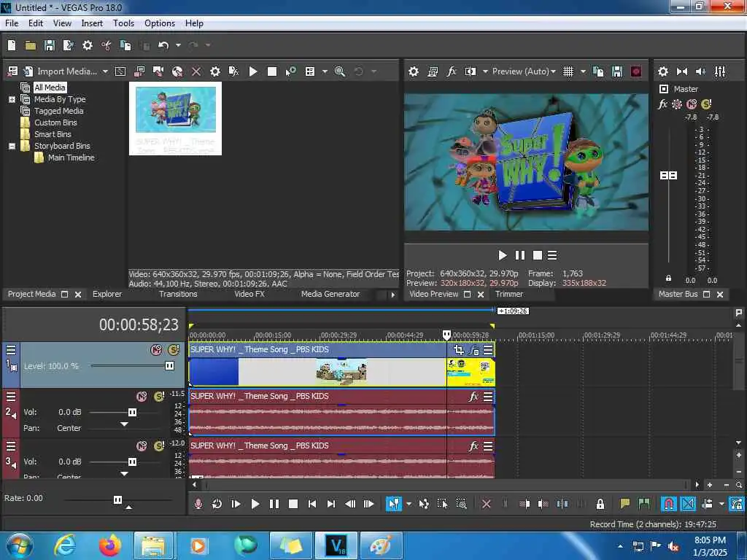Image resolution: width=747 pixels, height=560 pixels.
Task: Click Play button under video preview
Action: [x=502, y=256]
